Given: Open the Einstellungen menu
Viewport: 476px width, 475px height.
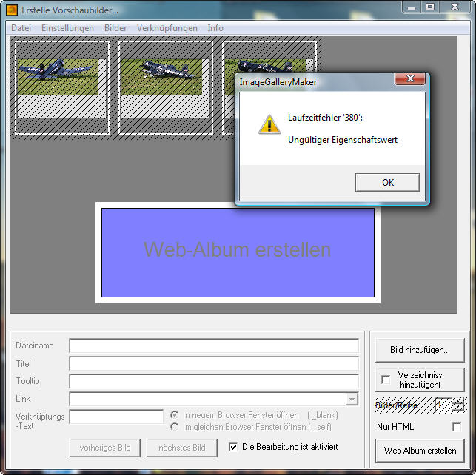Looking at the screenshot, I should click(x=67, y=28).
